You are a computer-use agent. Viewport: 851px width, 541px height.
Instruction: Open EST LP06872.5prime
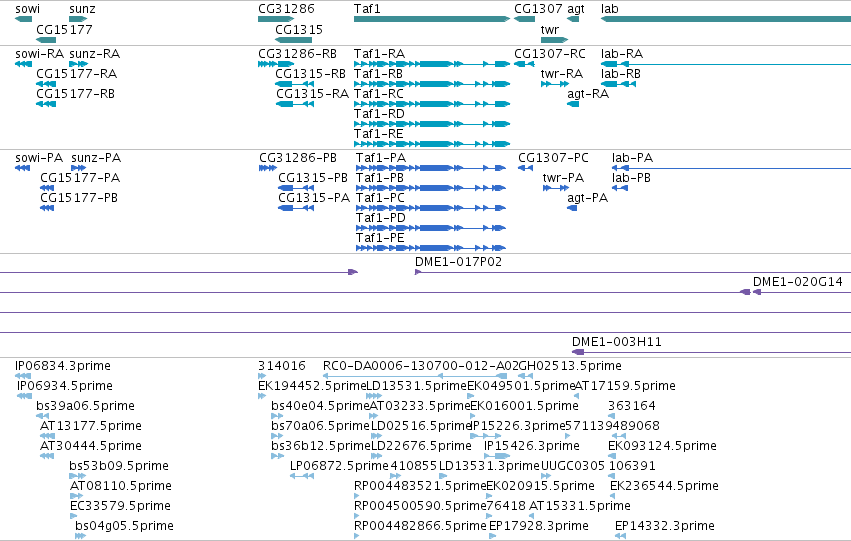pos(340,466)
